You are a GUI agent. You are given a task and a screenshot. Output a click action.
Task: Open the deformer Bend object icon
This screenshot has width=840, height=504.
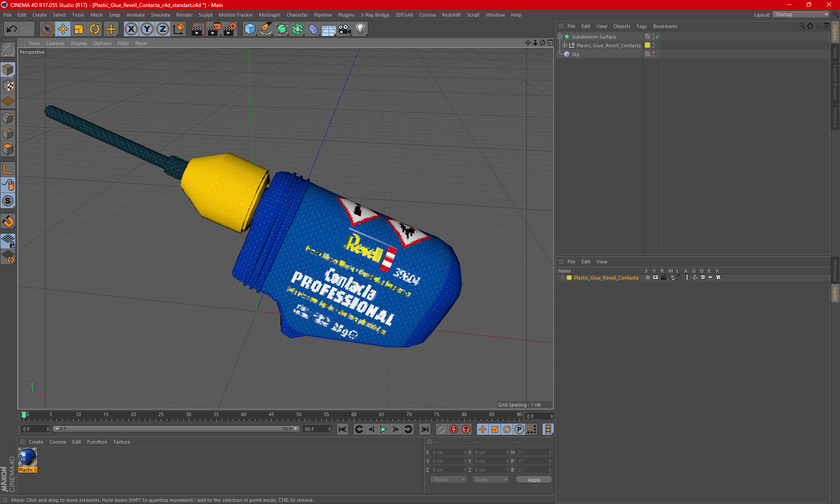coord(313,29)
